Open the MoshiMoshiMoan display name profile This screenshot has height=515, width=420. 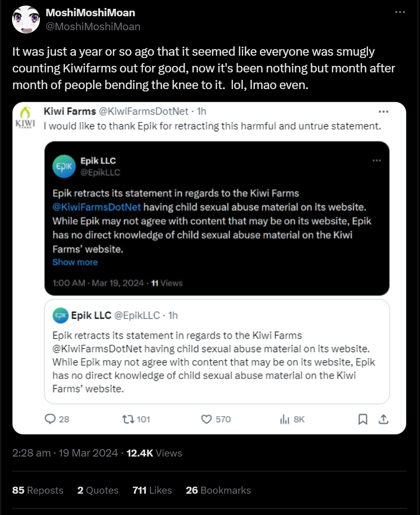[x=90, y=13]
